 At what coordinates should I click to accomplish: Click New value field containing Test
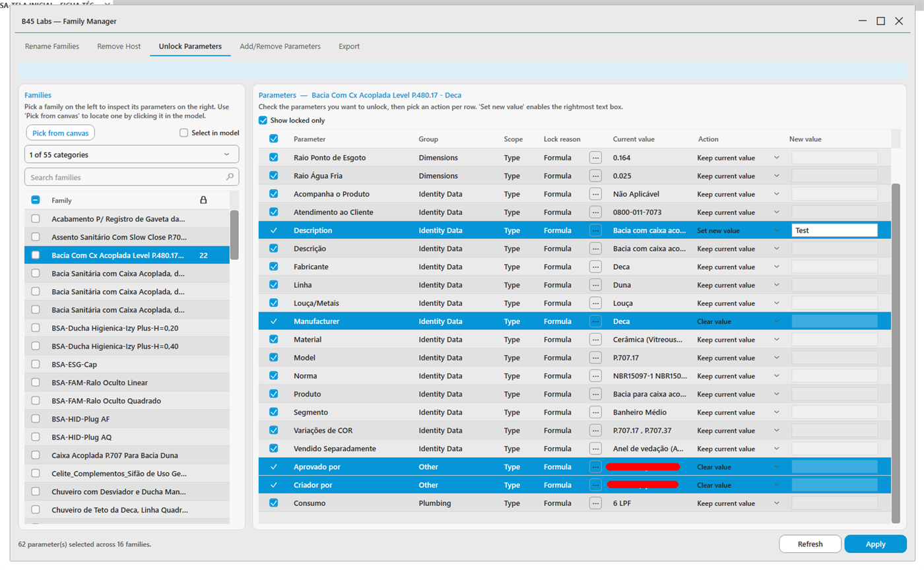point(834,230)
